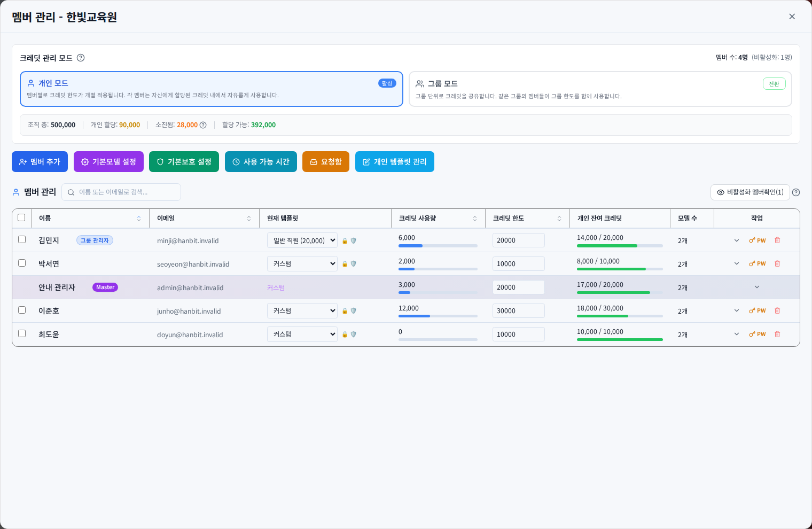Check the select-all checkbox in table header
This screenshot has width=812, height=529.
tap(21, 217)
